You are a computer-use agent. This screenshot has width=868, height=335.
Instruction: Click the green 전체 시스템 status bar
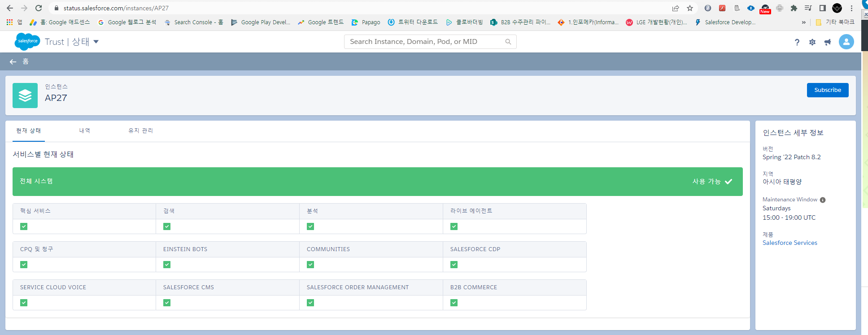coord(378,182)
